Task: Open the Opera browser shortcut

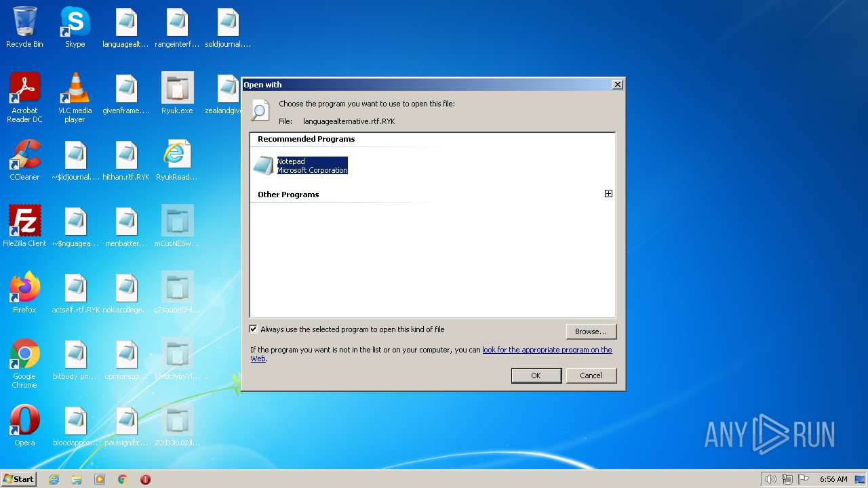Action: pyautogui.click(x=24, y=426)
